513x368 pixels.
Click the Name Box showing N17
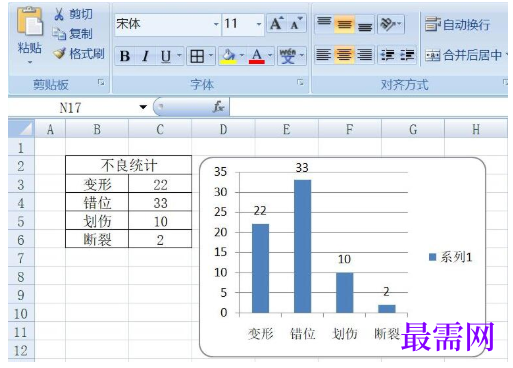[70, 108]
